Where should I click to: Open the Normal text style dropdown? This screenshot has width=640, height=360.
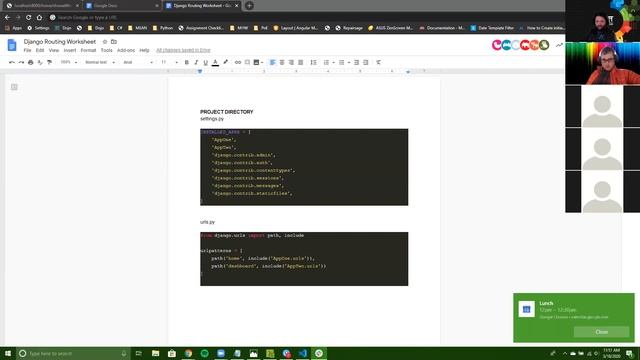pyautogui.click(x=100, y=62)
